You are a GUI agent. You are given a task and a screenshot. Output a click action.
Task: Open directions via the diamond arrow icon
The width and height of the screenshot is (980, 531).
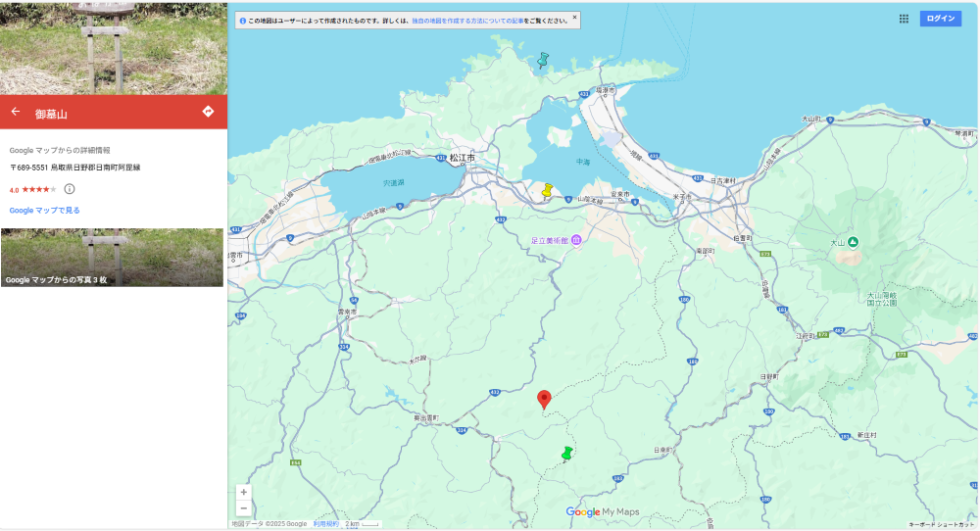point(208,112)
